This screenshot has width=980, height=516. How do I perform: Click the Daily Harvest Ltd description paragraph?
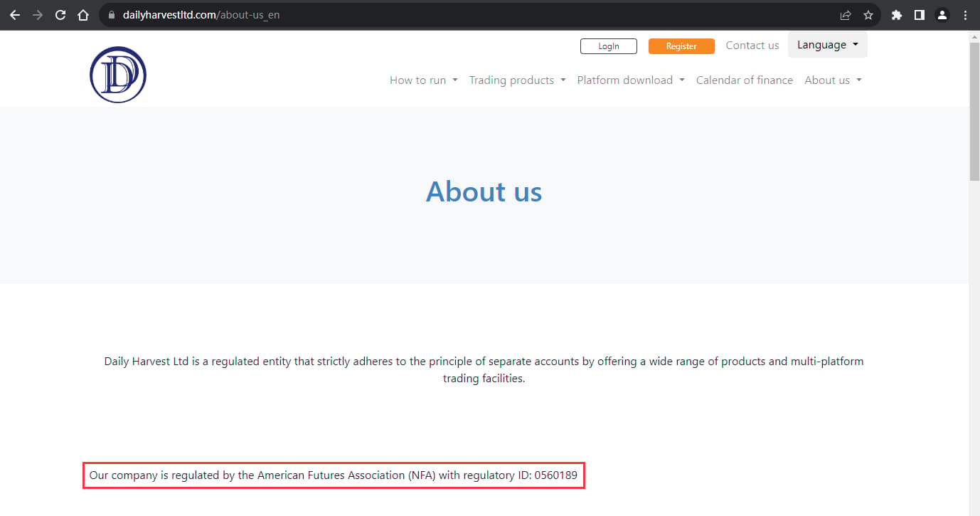point(484,369)
